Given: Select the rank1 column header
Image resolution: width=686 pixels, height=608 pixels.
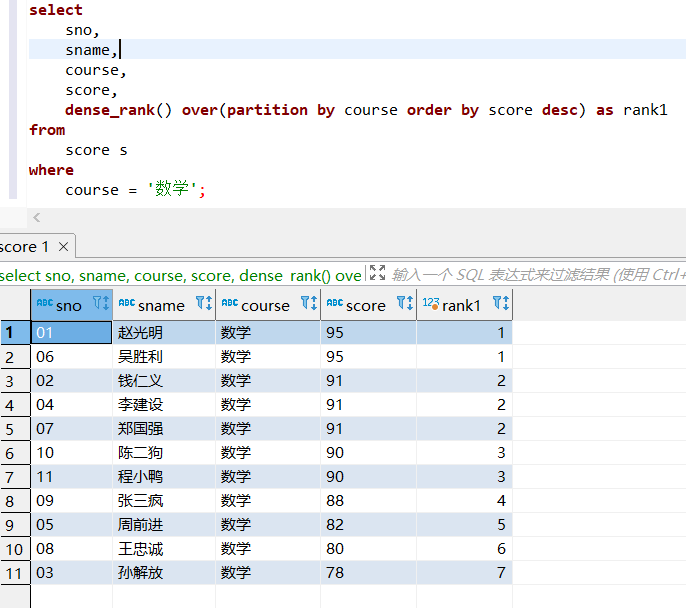Looking at the screenshot, I should pyautogui.click(x=462, y=306).
